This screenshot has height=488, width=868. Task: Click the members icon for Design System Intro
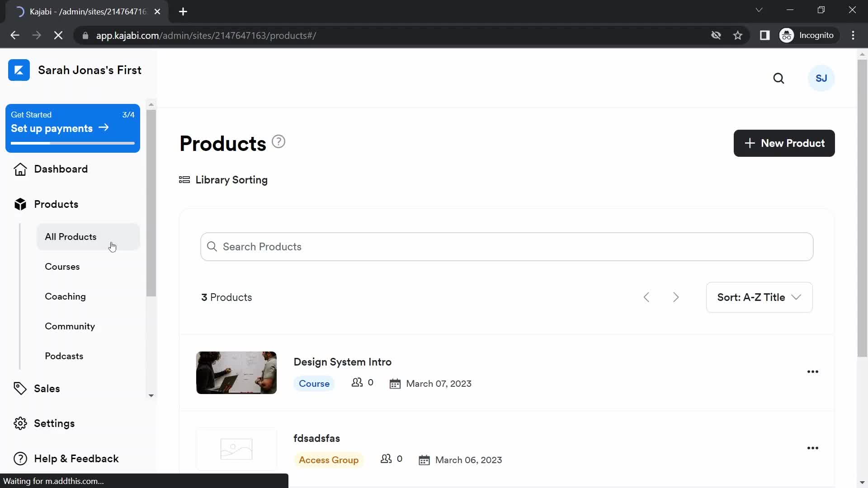tap(357, 383)
